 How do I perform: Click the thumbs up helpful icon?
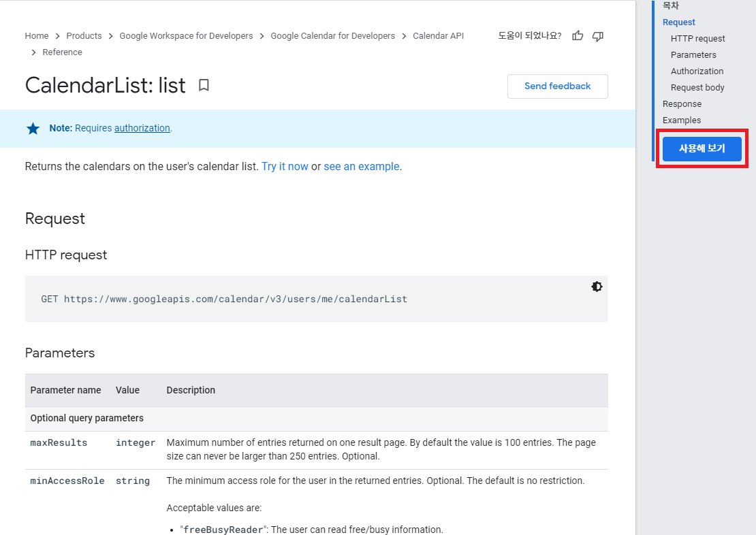[578, 35]
